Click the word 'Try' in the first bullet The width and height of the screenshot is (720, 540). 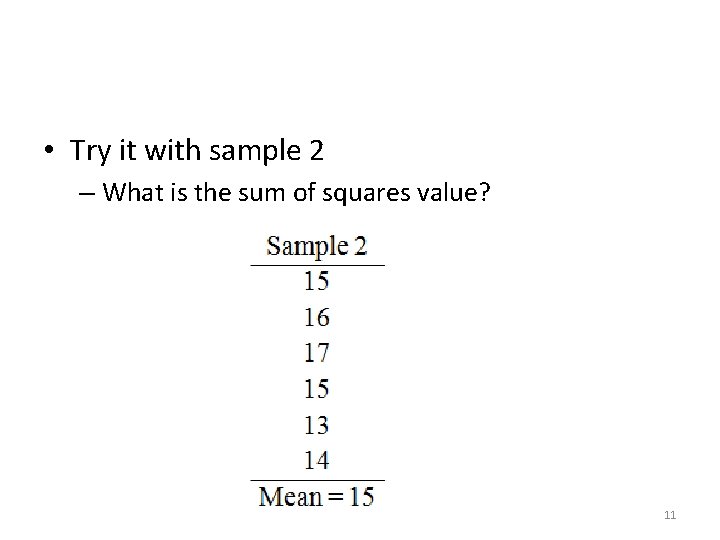(88, 150)
